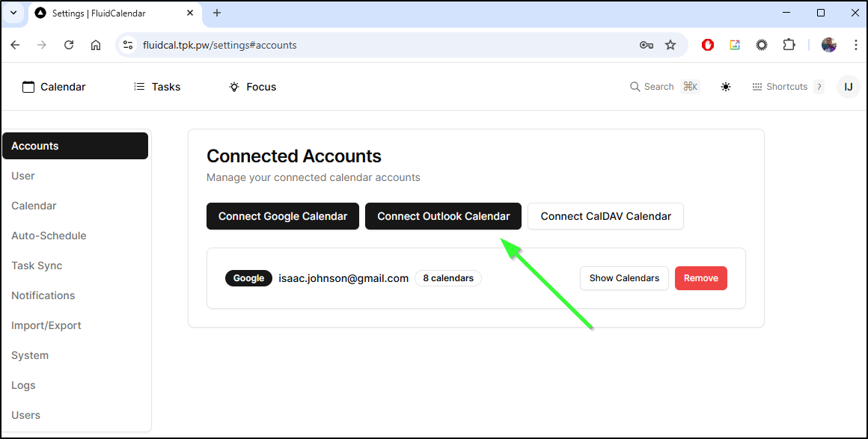Image resolution: width=868 pixels, height=439 pixels.
Task: Open the browser home page icon
Action: 96,45
